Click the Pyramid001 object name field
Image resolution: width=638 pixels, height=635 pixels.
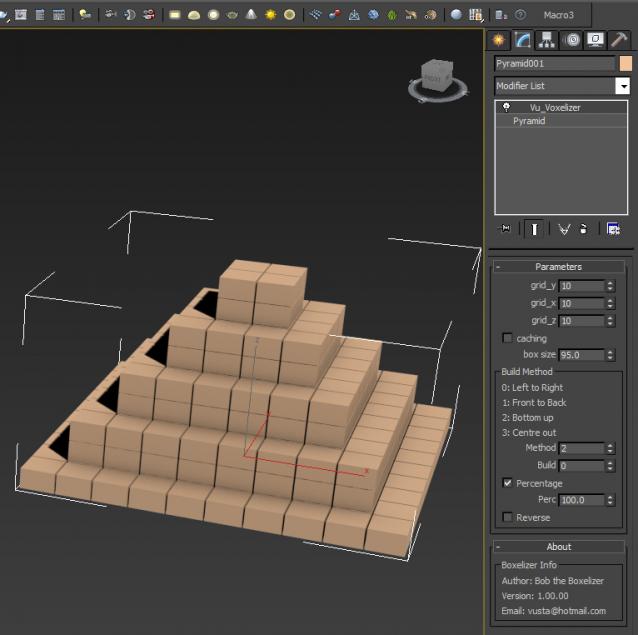coord(554,64)
